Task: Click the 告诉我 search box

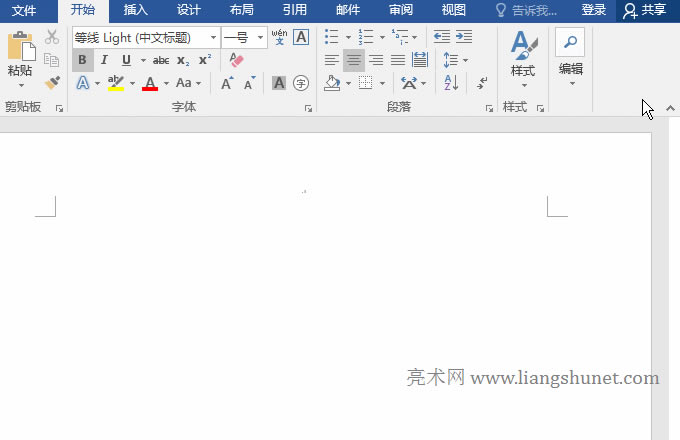Action: [533, 10]
